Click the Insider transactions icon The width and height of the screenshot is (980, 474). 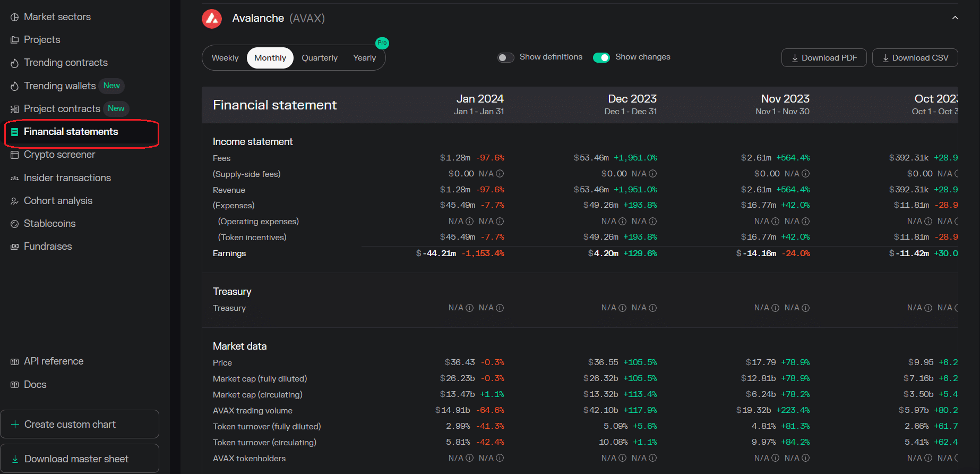coord(15,178)
